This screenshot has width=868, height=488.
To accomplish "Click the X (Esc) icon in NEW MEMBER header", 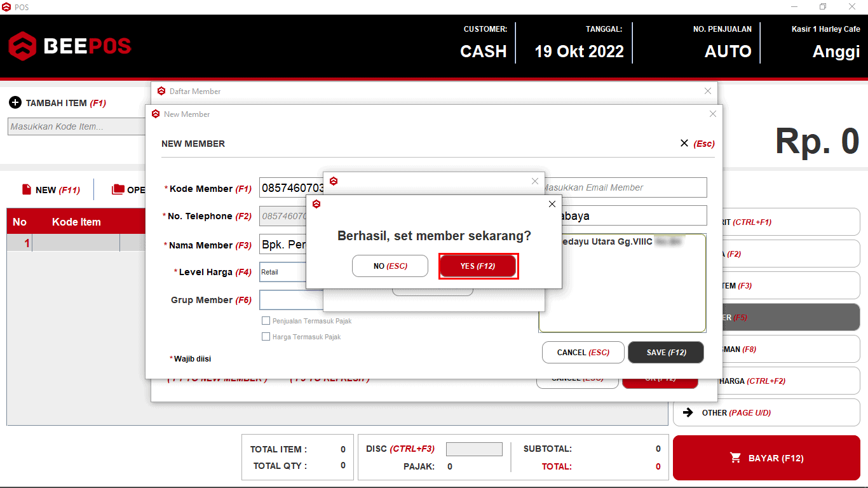I will click(x=684, y=144).
